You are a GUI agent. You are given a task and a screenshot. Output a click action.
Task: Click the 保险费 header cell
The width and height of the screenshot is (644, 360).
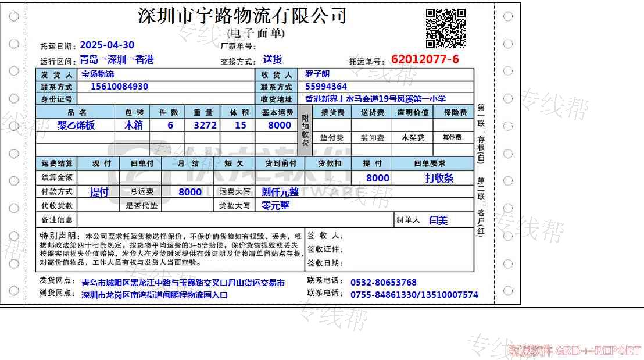pyautogui.click(x=455, y=113)
